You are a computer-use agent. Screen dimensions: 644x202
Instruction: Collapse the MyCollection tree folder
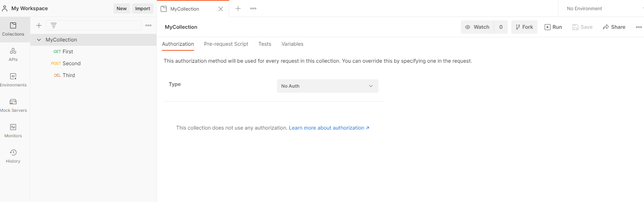pos(39,40)
